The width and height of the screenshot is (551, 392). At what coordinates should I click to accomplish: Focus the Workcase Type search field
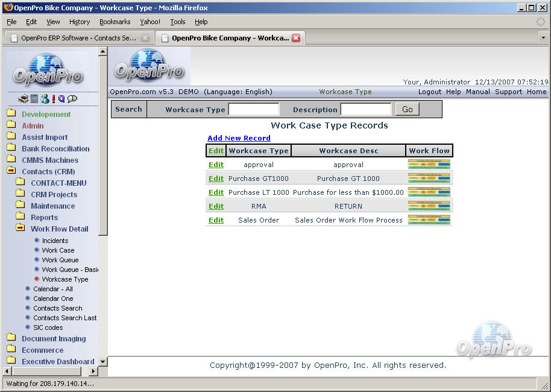254,109
